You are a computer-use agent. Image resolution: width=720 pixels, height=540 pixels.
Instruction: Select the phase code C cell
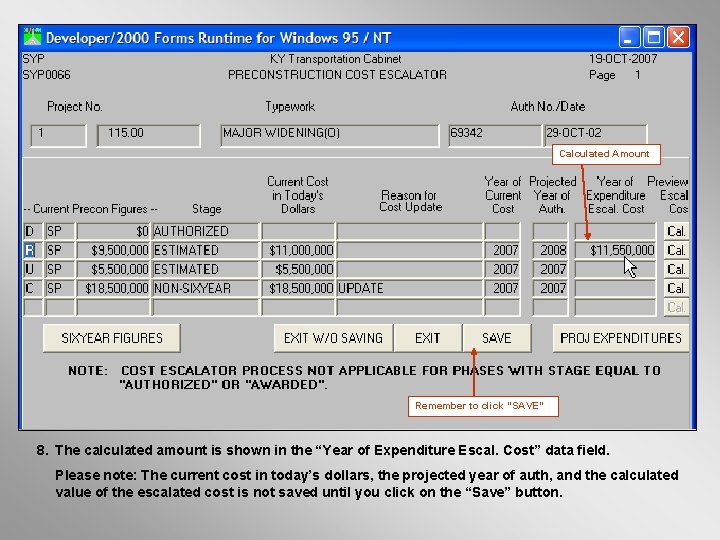coord(33,288)
